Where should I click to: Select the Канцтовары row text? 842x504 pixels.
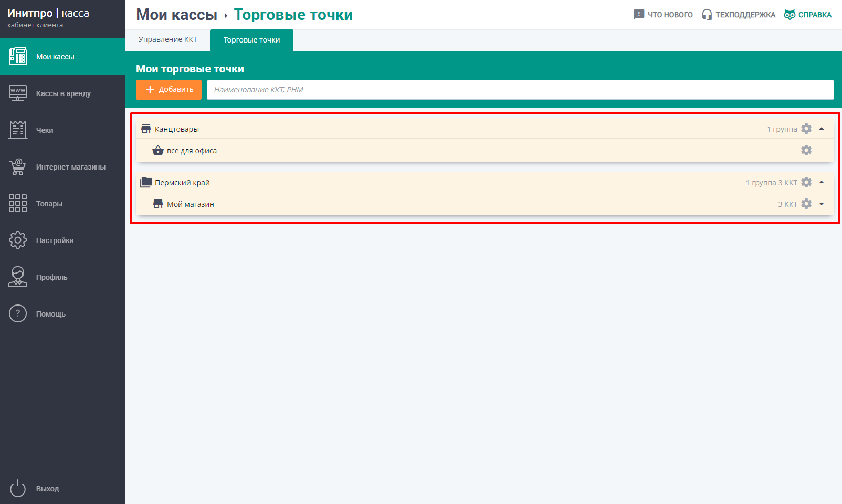(x=177, y=129)
